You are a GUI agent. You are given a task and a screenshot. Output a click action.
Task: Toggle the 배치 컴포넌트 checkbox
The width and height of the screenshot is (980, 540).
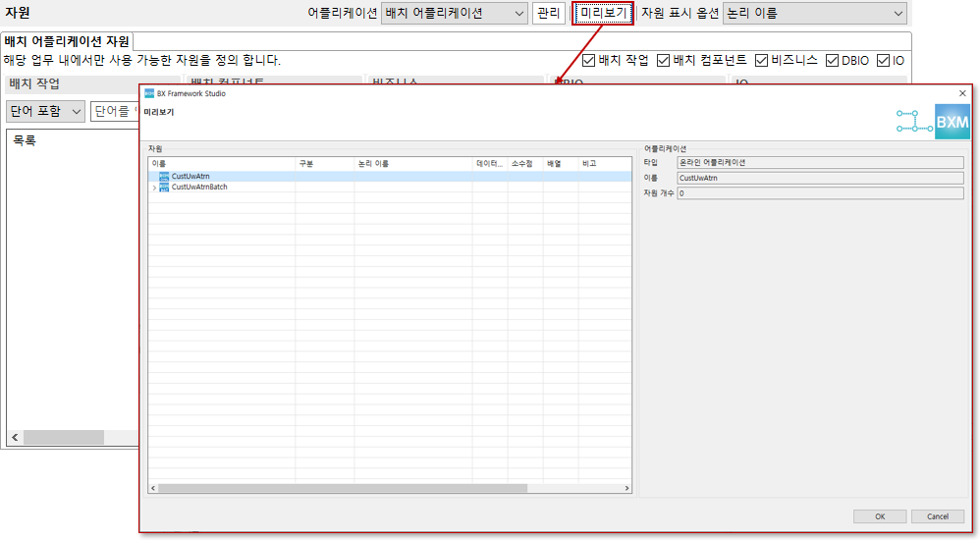[x=664, y=61]
